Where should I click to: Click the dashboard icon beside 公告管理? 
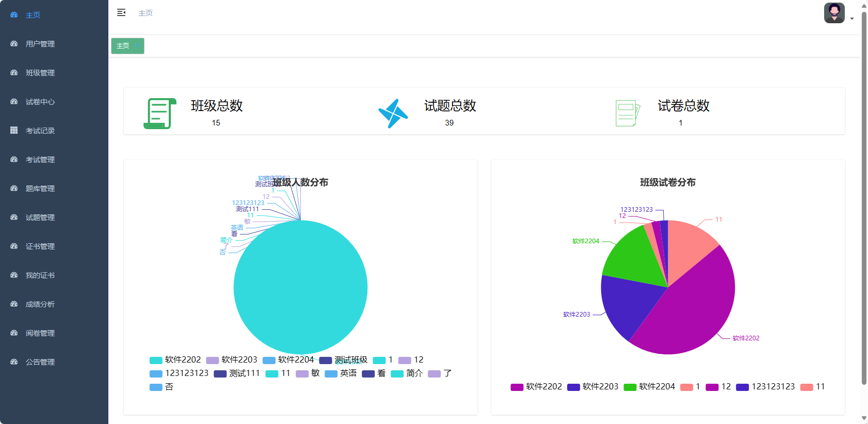pyautogui.click(x=14, y=362)
